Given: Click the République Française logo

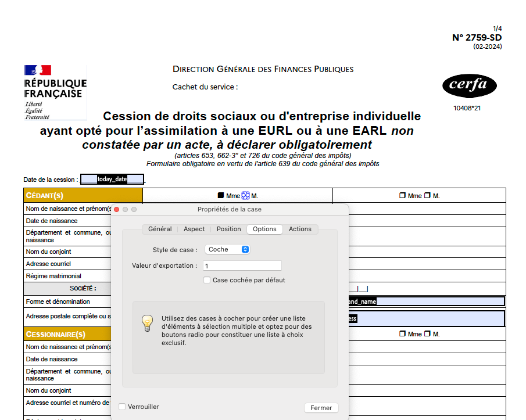Looking at the screenshot, I should point(55,92).
